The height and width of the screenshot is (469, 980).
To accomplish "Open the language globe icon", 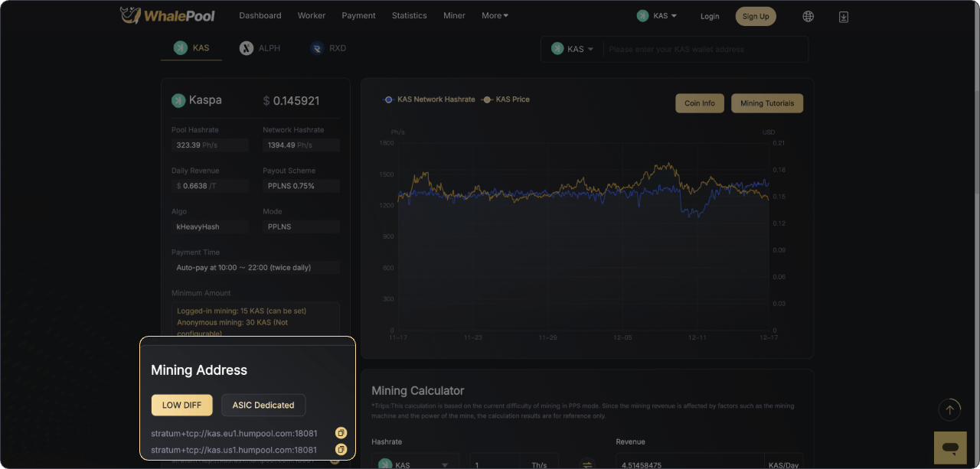I will pyautogui.click(x=808, y=16).
